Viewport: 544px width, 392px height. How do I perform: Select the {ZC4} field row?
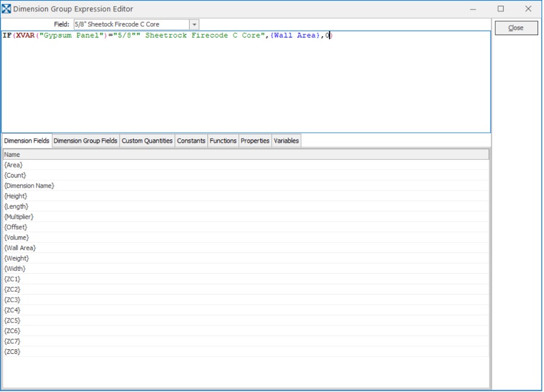[x=246, y=310]
